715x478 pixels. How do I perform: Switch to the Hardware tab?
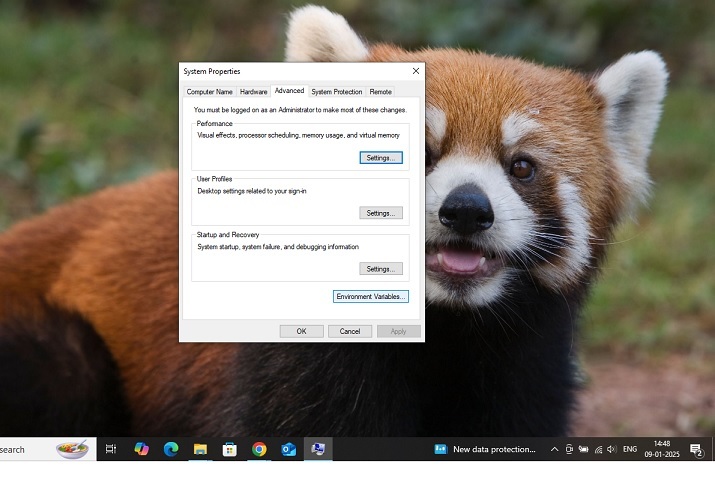254,92
